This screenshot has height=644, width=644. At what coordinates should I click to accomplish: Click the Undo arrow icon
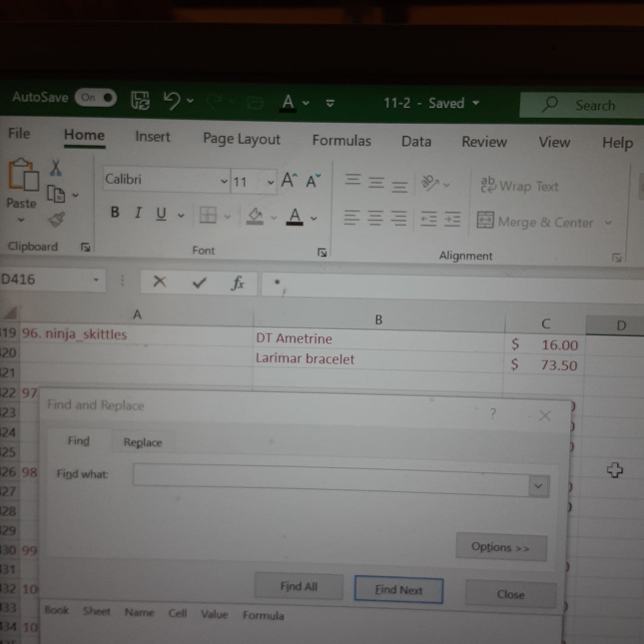172,100
